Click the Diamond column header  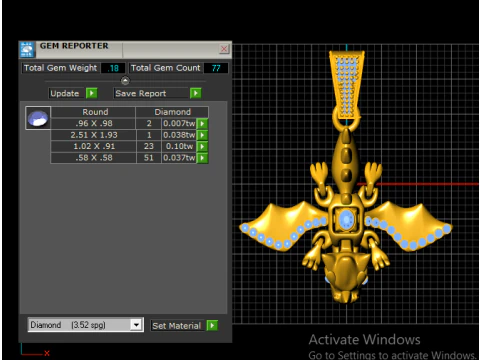coord(172,112)
